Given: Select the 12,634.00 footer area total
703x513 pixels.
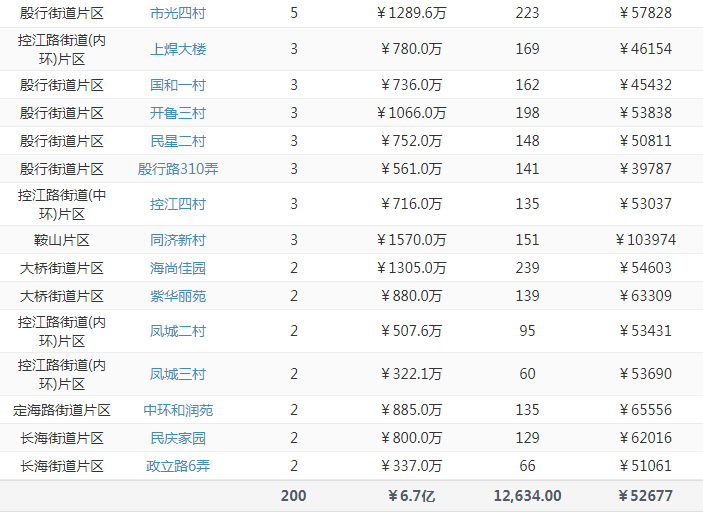Looking at the screenshot, I should click(x=527, y=496).
